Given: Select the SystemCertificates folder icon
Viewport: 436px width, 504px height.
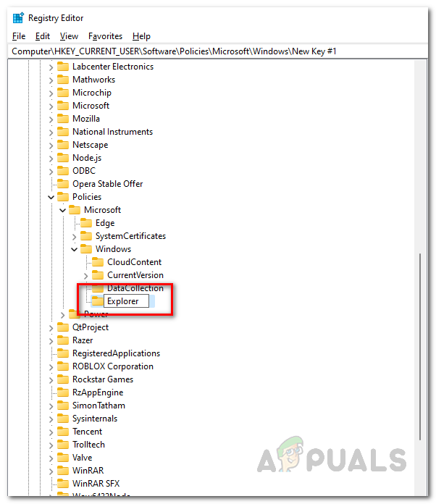Looking at the screenshot, I should (86, 236).
